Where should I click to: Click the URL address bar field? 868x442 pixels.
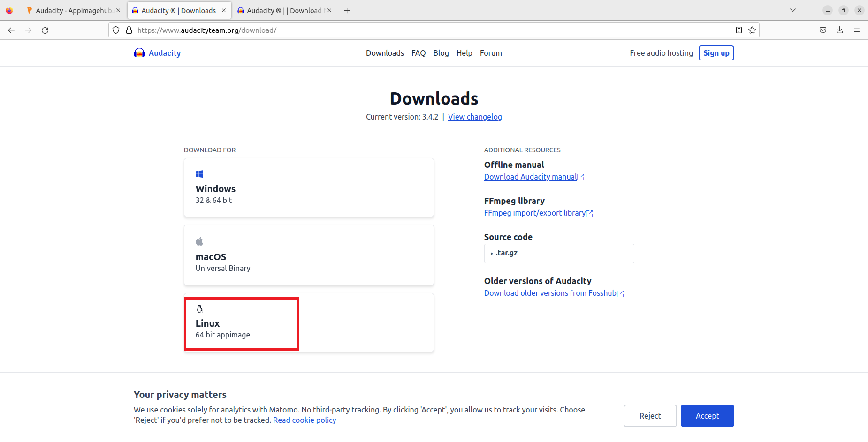(422, 30)
